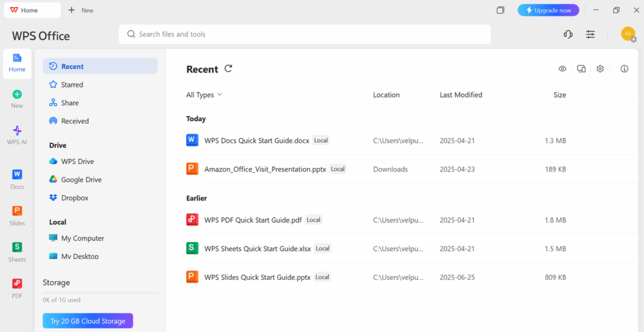Click the icon of Amazon_Office_Visit_Presentation.pptx
Viewport: 644px width, 332px height.
pos(192,169)
